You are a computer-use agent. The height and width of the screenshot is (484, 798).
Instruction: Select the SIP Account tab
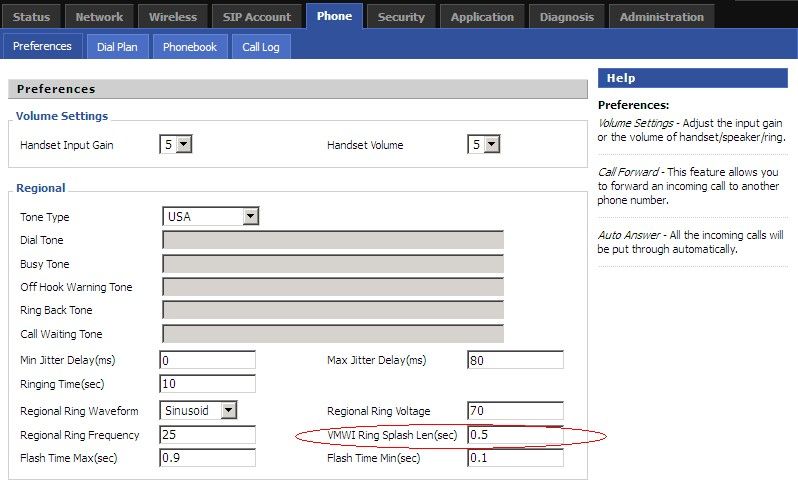257,16
